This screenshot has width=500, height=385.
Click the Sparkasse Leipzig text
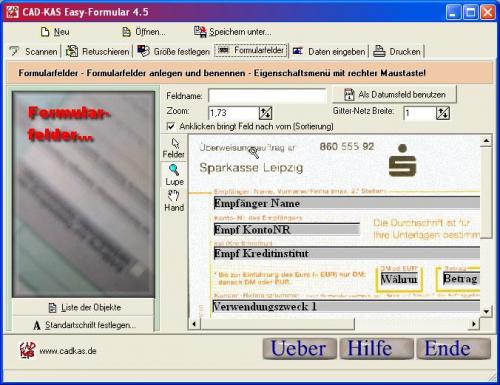251,167
